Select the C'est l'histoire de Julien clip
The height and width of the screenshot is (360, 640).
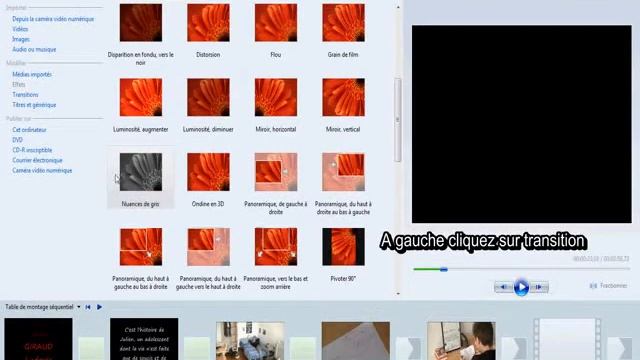tap(144, 339)
